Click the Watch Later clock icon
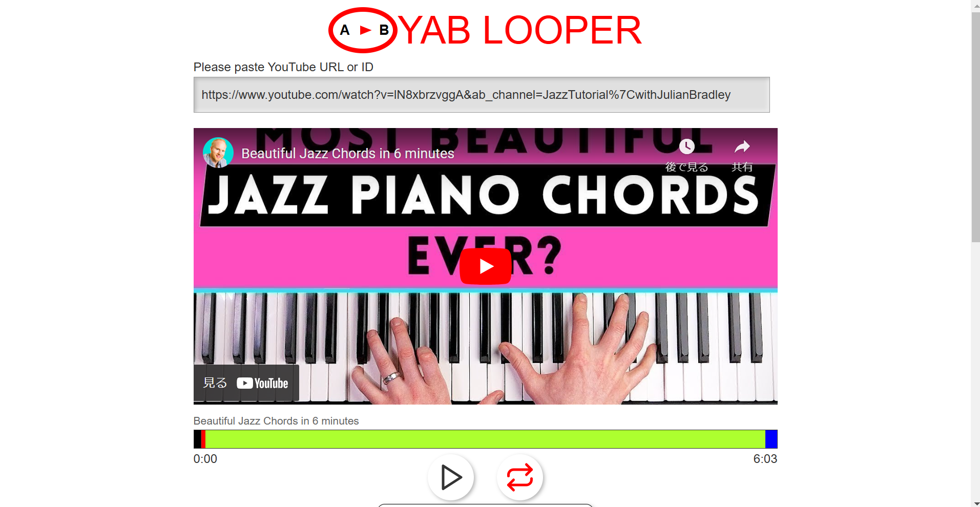The image size is (980, 507). click(x=686, y=147)
